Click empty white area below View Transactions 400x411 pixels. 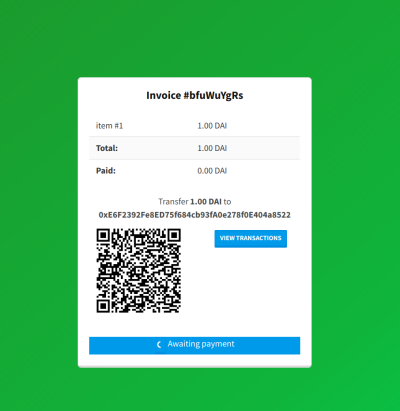pos(250,287)
